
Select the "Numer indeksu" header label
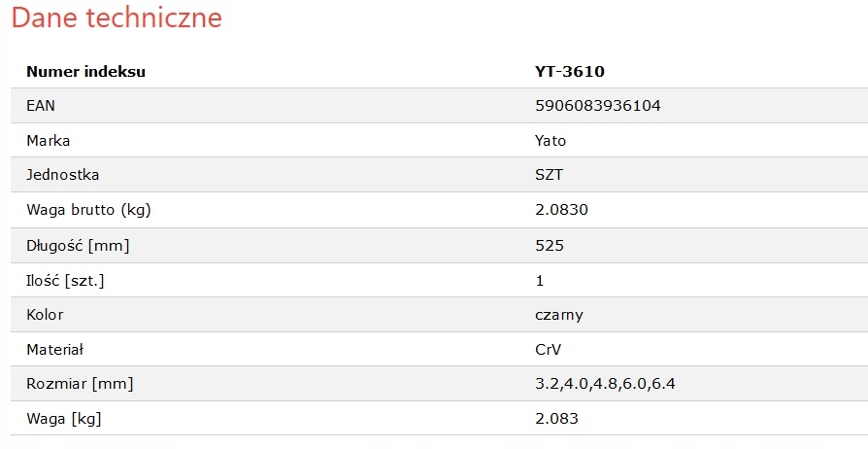click(86, 71)
